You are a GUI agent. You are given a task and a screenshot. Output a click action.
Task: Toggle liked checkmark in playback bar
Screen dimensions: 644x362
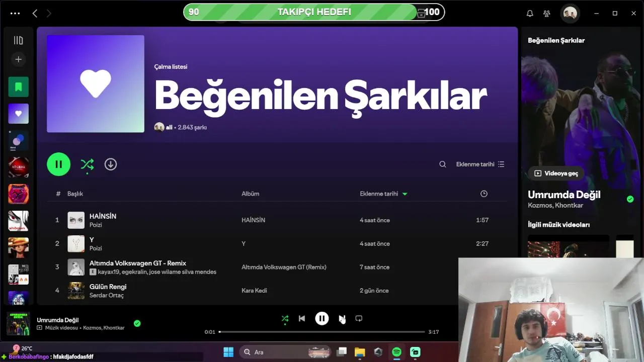pos(137,323)
